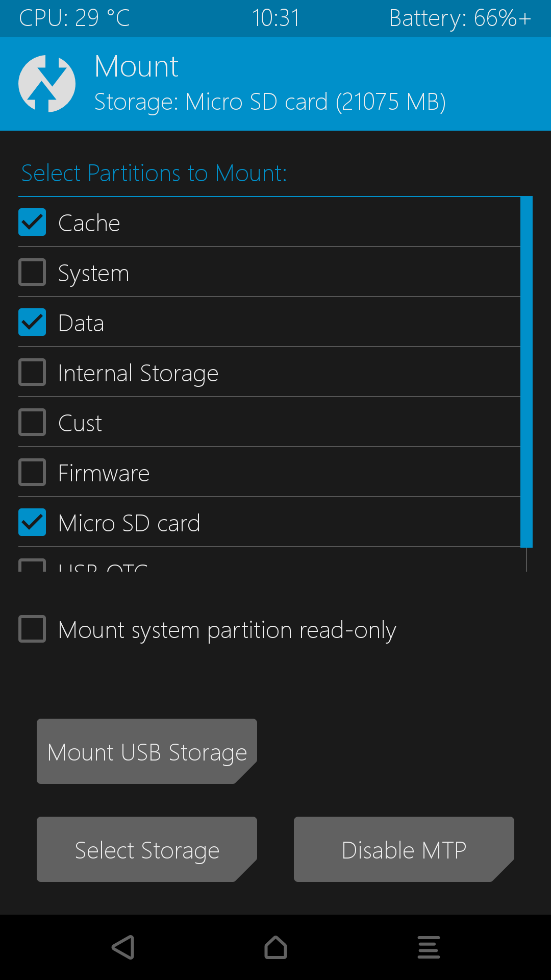Enable Mount system partition read-only

32,629
